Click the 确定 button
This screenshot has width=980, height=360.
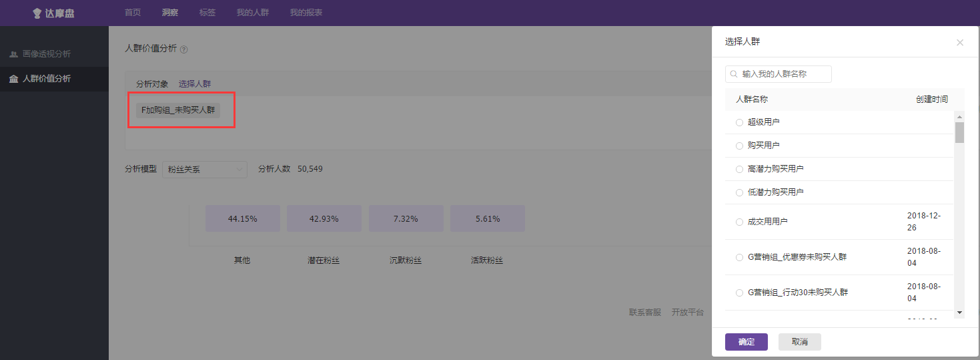[747, 342]
